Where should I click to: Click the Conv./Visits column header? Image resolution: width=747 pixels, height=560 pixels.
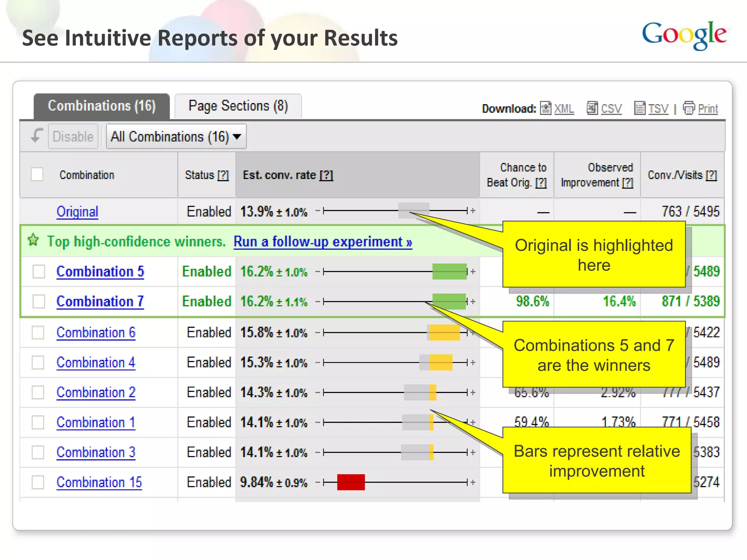[682, 175]
